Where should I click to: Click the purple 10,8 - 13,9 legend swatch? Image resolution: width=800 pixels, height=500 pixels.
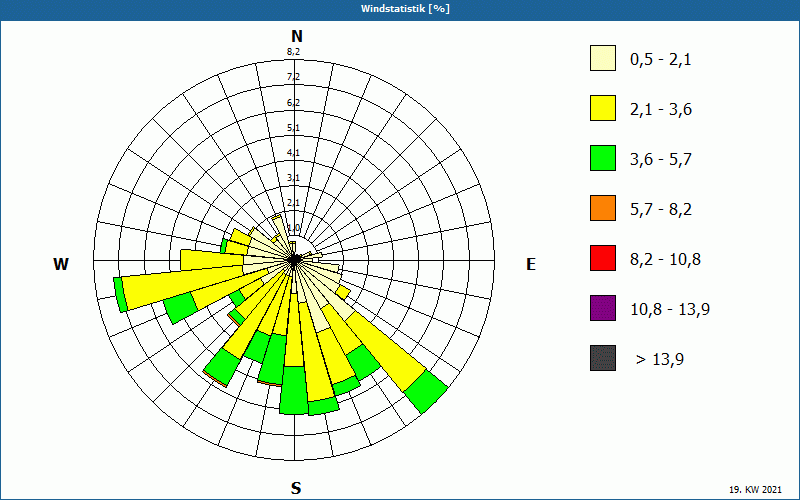point(603,308)
